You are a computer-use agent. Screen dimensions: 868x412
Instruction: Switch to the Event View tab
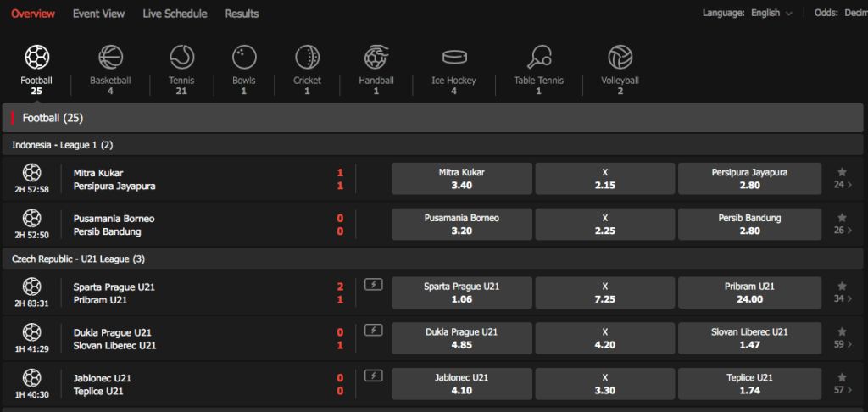coord(98,14)
